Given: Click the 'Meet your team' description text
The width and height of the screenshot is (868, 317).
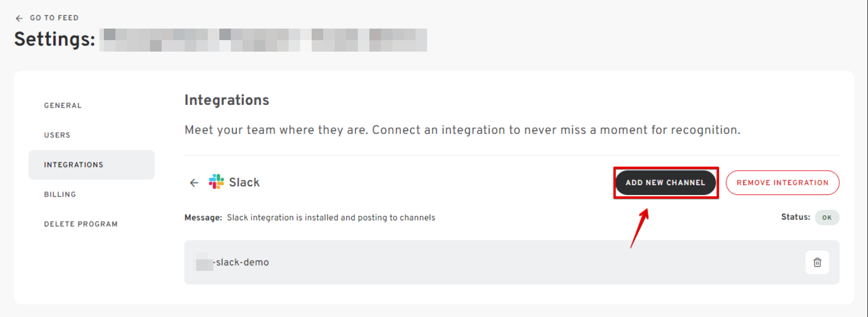Looking at the screenshot, I should point(462,130).
